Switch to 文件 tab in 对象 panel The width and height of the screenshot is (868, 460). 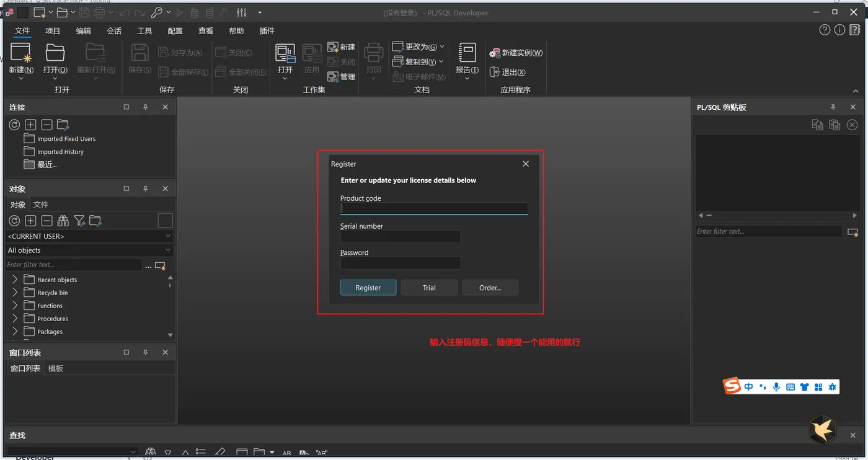coord(41,205)
